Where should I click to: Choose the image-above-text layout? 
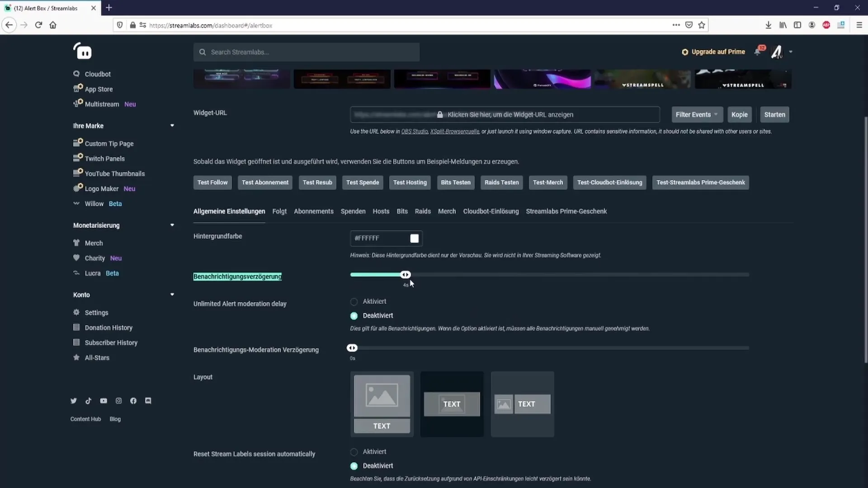tap(382, 404)
